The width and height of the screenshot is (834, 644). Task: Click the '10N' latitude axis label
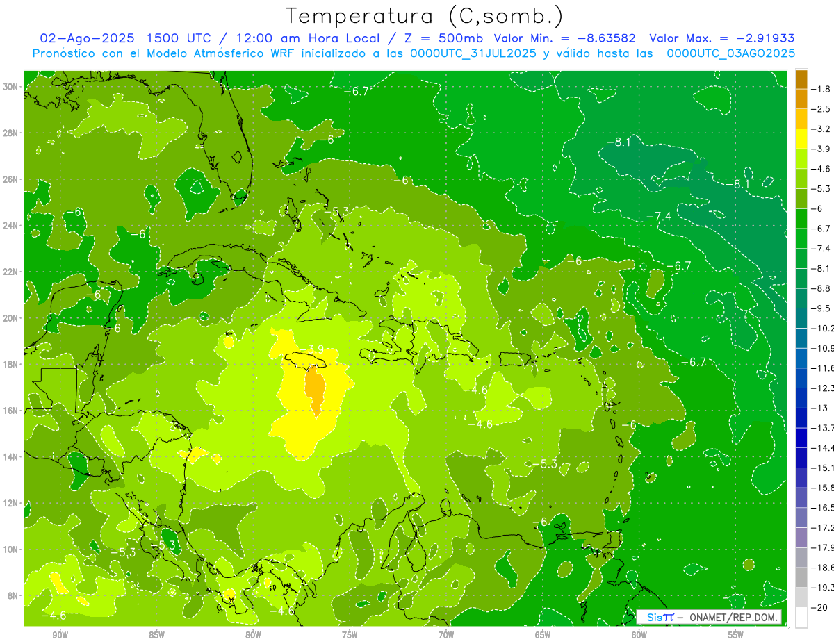(10, 550)
